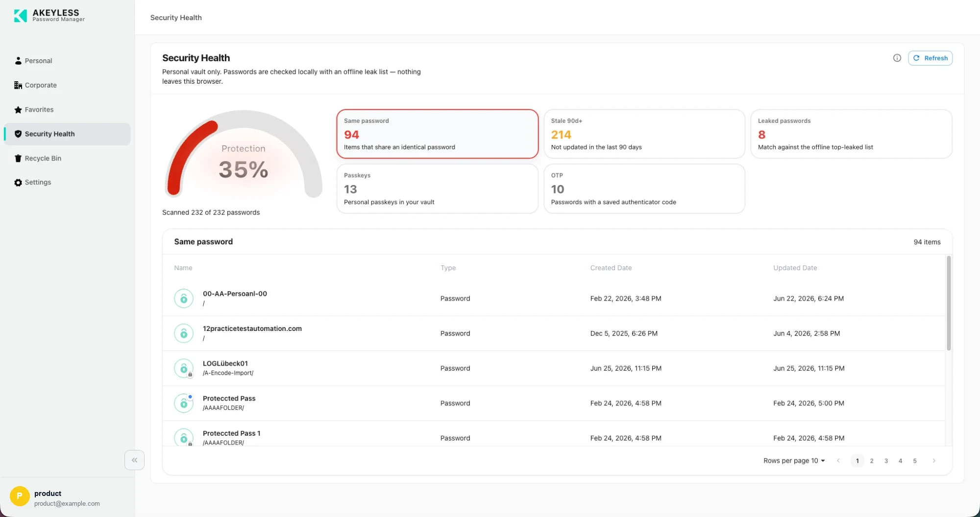980x517 pixels.
Task: Open the Favorites menu item
Action: 67,110
